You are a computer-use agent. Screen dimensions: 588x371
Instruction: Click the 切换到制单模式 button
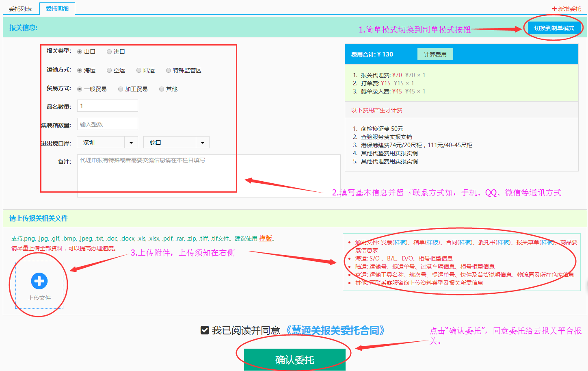coord(554,28)
